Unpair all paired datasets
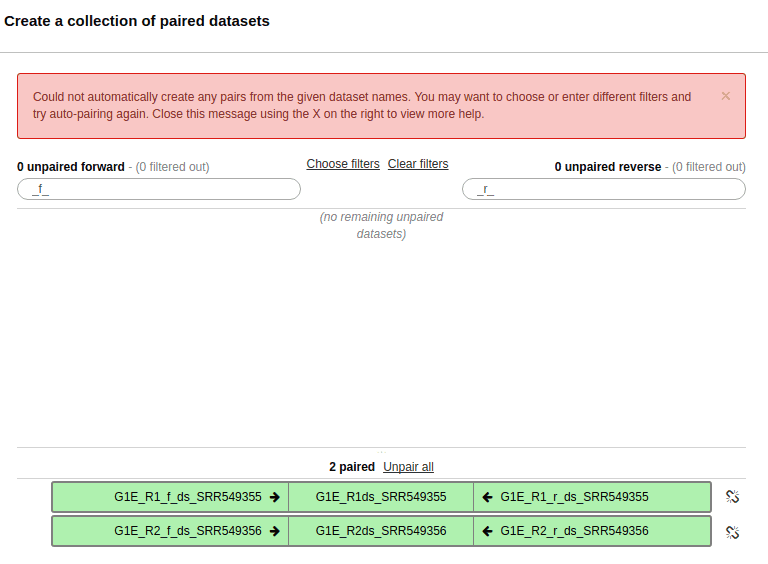Screen dimensions: 768x564 tap(408, 467)
